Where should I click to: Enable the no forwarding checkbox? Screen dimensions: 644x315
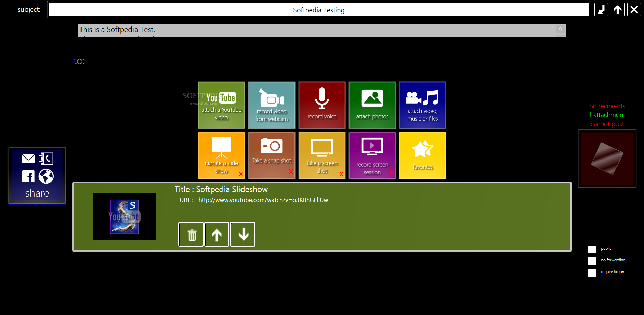(592, 261)
